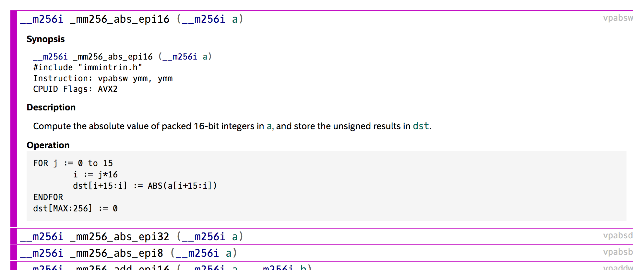Click the vpaddw instruction label
The image size is (644, 270).
coord(617,267)
